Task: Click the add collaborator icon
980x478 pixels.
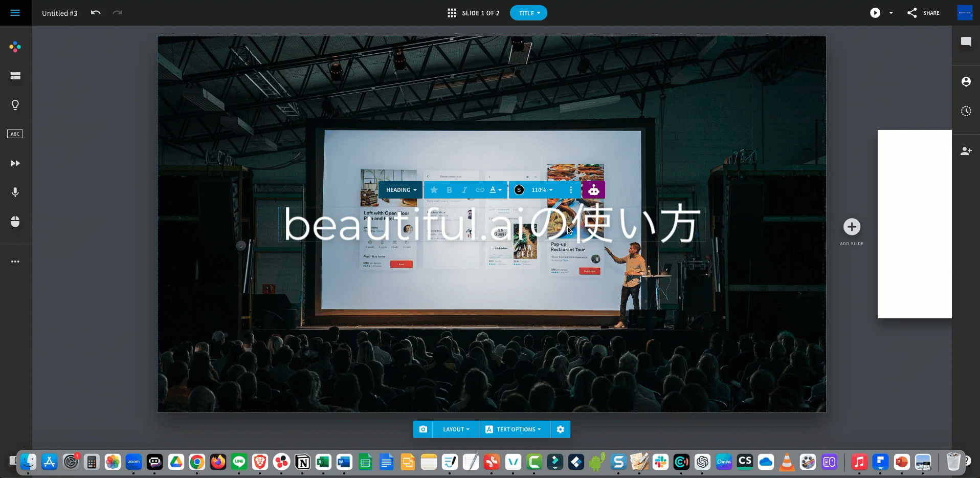Action: coord(966,151)
